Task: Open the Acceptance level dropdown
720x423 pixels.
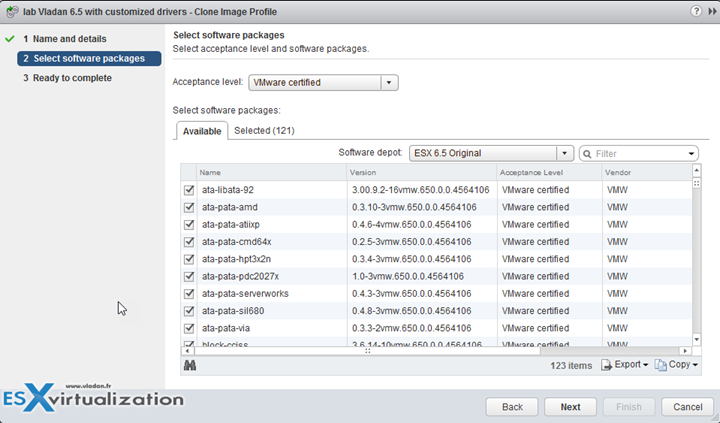Action: 389,83
